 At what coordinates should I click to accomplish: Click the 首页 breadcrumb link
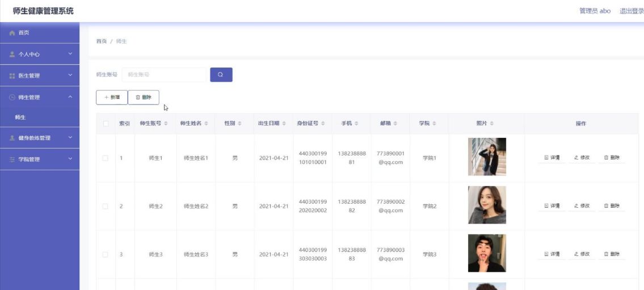pos(102,41)
